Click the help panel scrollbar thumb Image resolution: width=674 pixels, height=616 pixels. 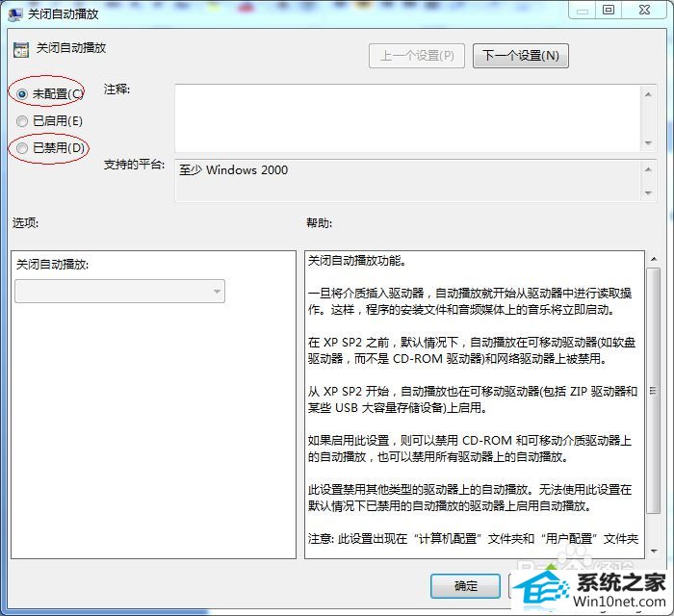point(654,391)
